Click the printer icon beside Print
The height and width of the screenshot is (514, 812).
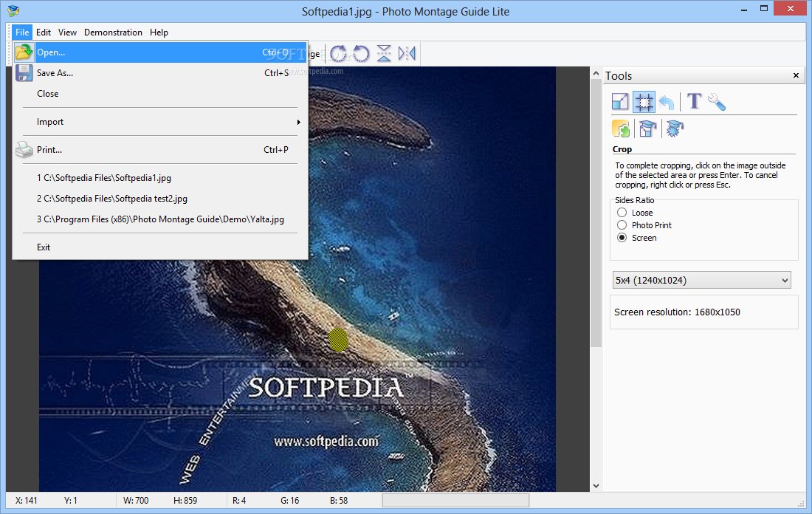[24, 150]
